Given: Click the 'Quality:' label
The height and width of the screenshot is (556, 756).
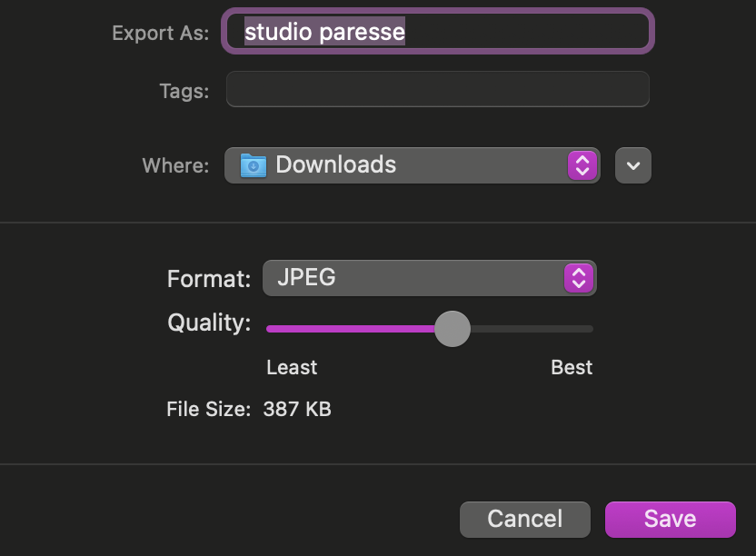Looking at the screenshot, I should tap(209, 323).
